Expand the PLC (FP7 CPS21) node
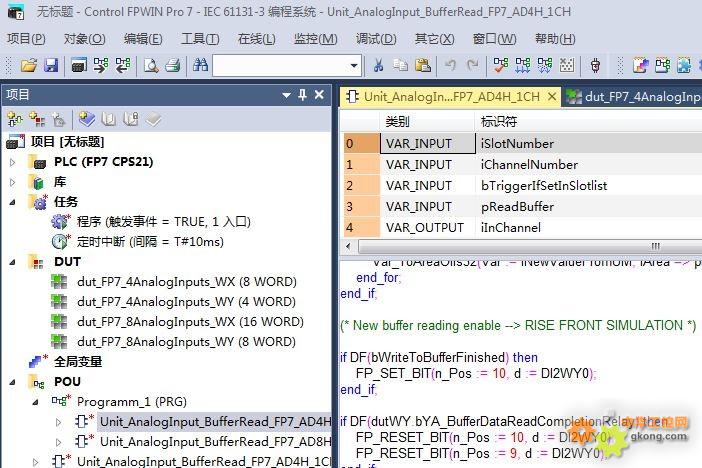 13,162
